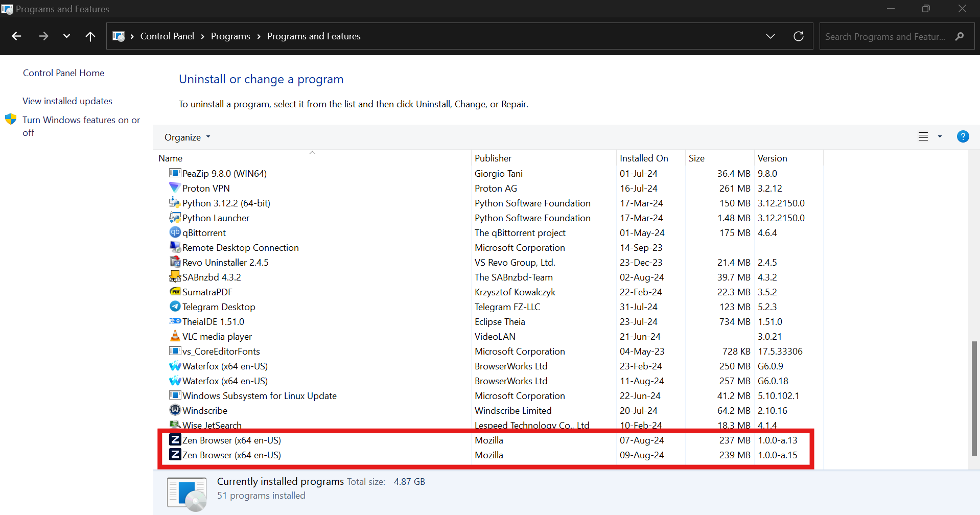Open View installed updates link

[x=67, y=101]
